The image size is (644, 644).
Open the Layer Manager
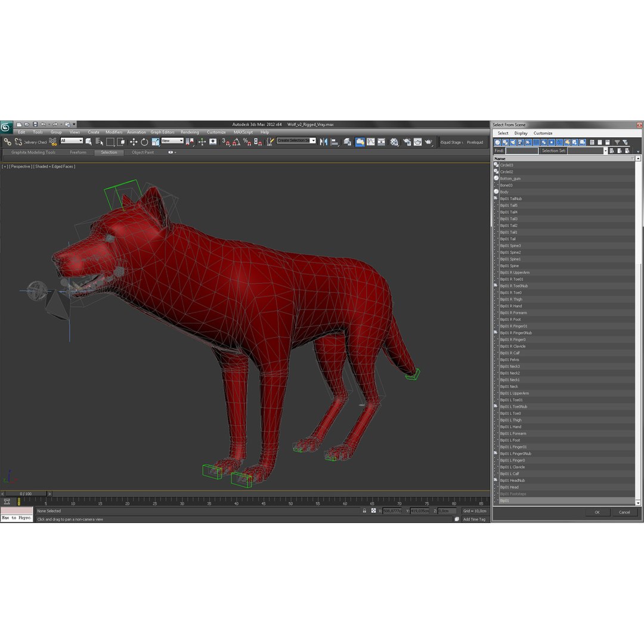click(348, 142)
